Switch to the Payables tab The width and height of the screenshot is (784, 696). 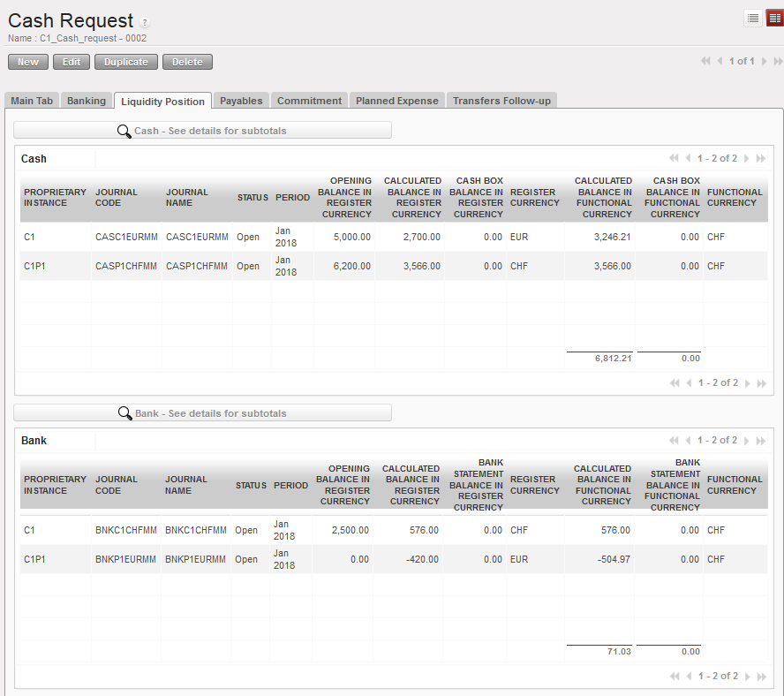(x=241, y=101)
